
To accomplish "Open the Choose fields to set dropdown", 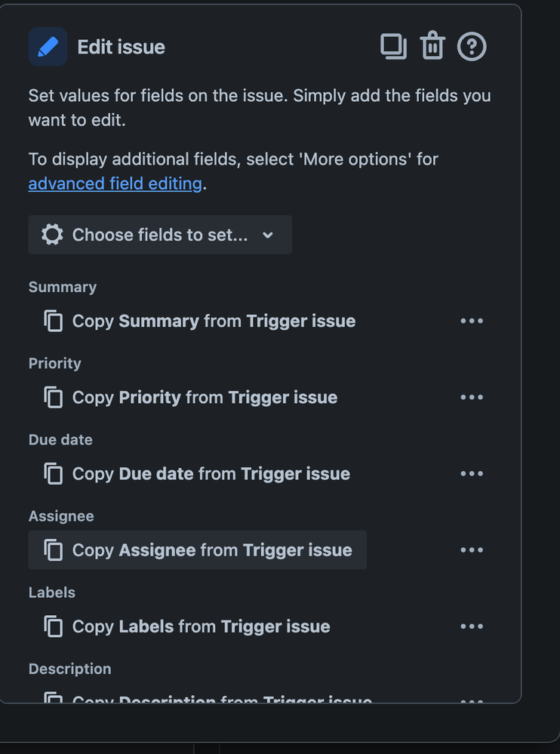I will coord(160,235).
